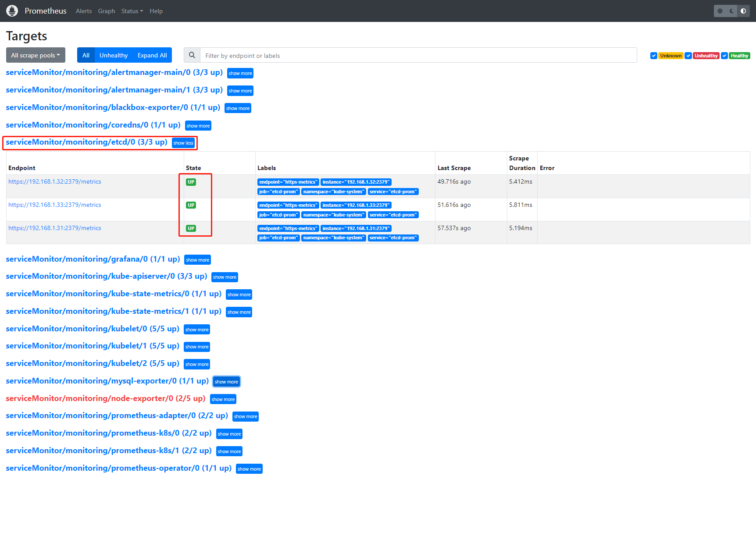The width and height of the screenshot is (756, 536).
Task: Select the browser-preferred theme contrast icon
Action: coord(743,11)
